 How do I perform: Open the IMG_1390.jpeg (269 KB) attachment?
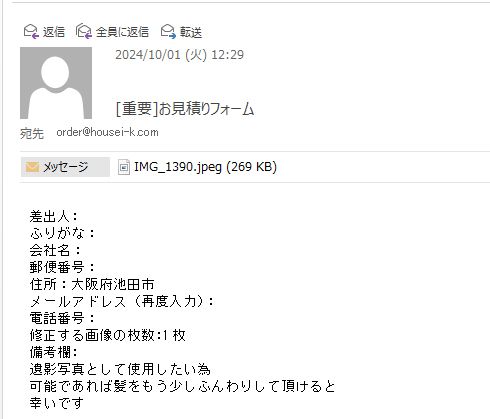[205, 167]
